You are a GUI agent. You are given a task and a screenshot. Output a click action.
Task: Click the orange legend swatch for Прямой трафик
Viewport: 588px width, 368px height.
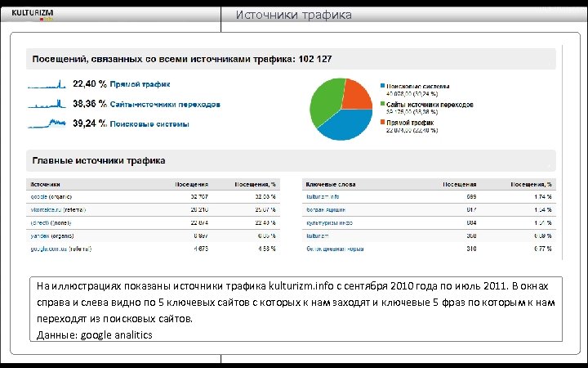[x=382, y=122]
